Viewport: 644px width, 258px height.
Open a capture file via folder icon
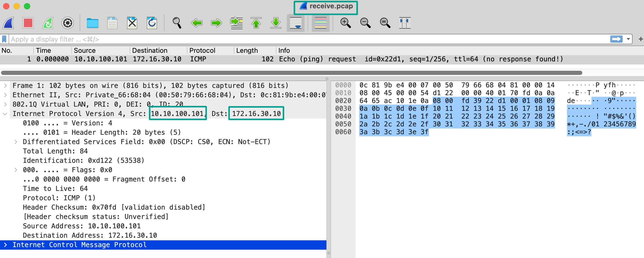92,23
